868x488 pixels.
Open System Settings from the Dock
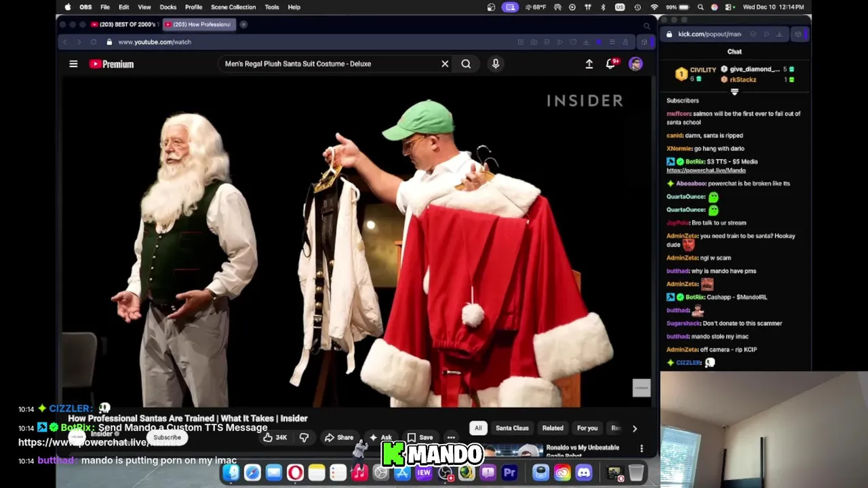[381, 472]
